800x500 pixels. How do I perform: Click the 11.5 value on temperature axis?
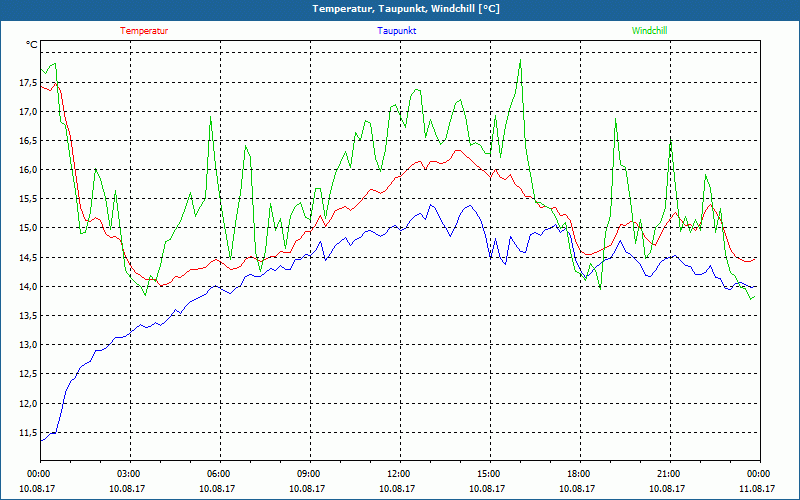tap(28, 433)
